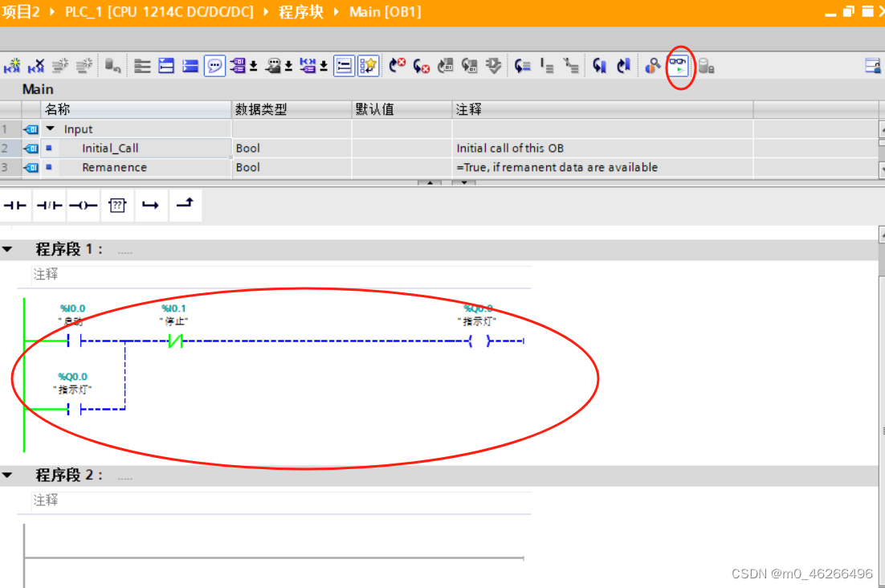
Task: Navigate to 程序块 in the breadcrumb
Action: 301,12
